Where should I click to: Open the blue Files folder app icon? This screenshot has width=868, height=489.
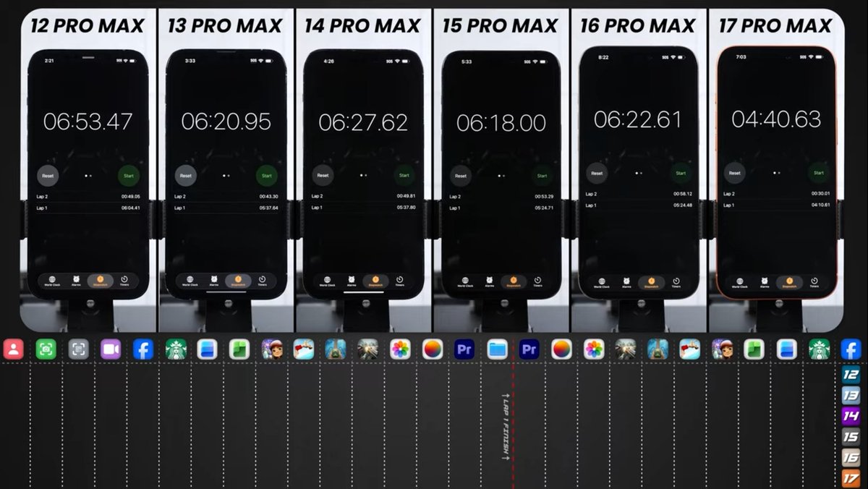(x=497, y=349)
